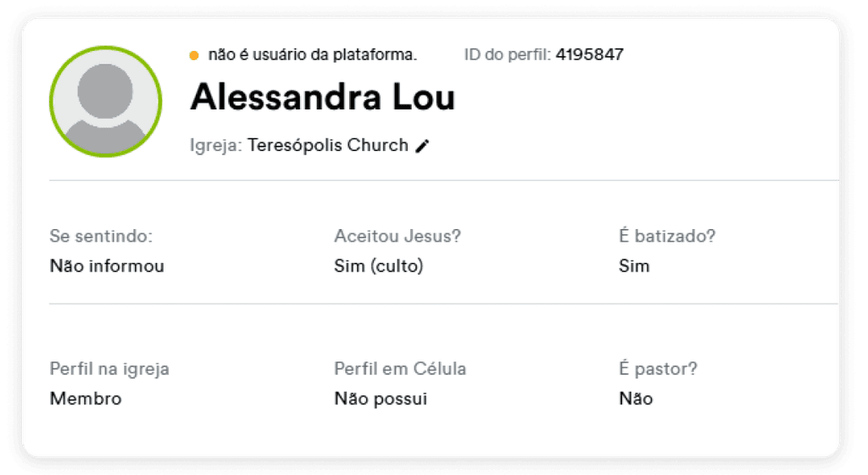Click the pencil edit icon beside Teresópolis Church
This screenshot has height=475, width=868.
pos(422,146)
